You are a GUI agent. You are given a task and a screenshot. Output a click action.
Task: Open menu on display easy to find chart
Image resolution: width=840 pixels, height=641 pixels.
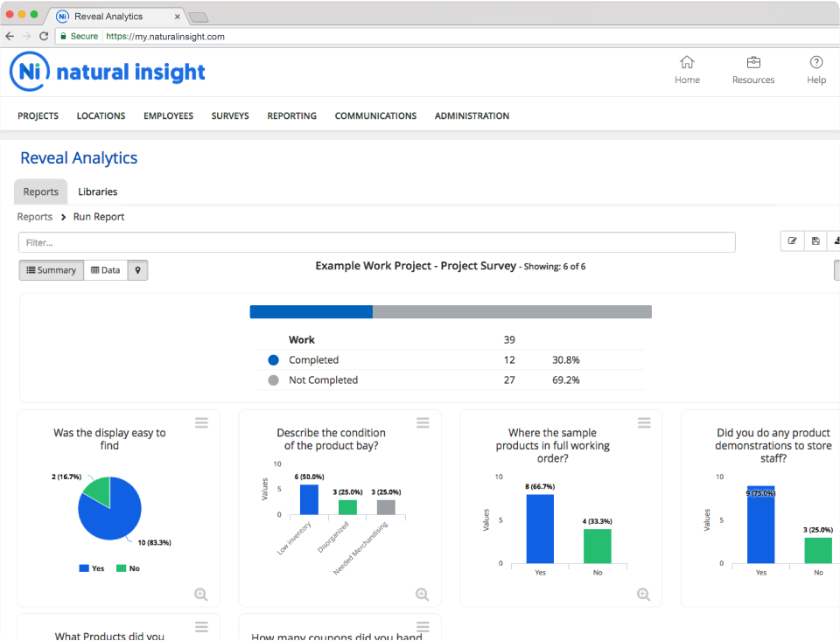tap(201, 423)
